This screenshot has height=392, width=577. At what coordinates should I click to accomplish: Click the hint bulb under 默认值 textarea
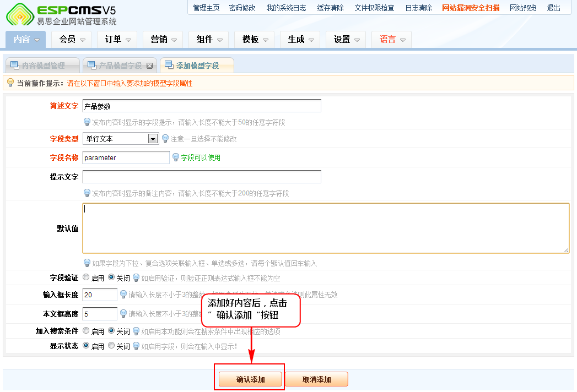tap(87, 263)
